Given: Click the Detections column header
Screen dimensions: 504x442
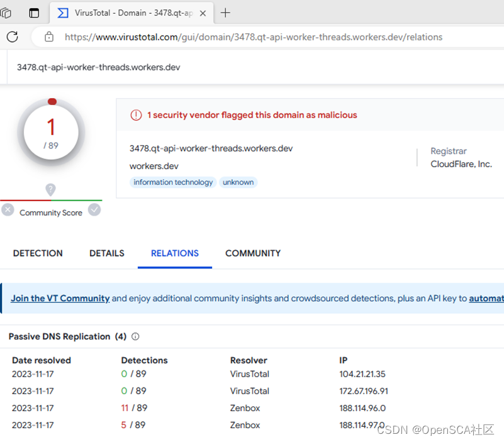Looking at the screenshot, I should click(144, 360).
